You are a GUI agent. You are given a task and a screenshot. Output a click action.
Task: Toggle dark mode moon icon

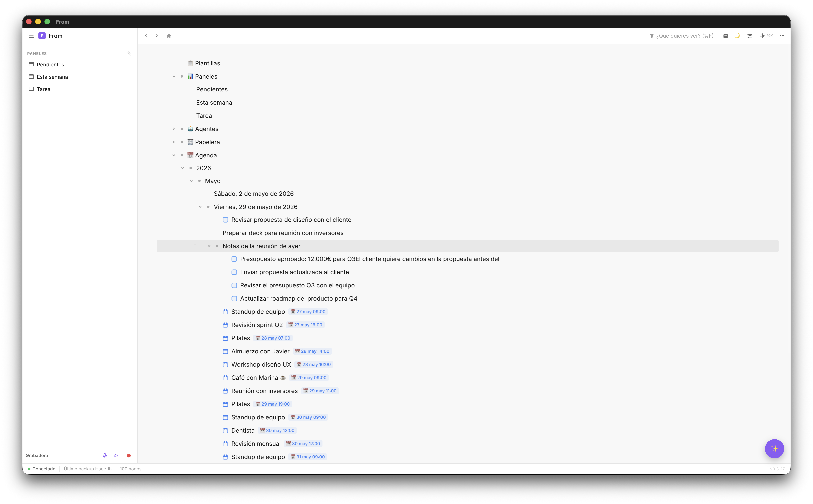click(737, 36)
